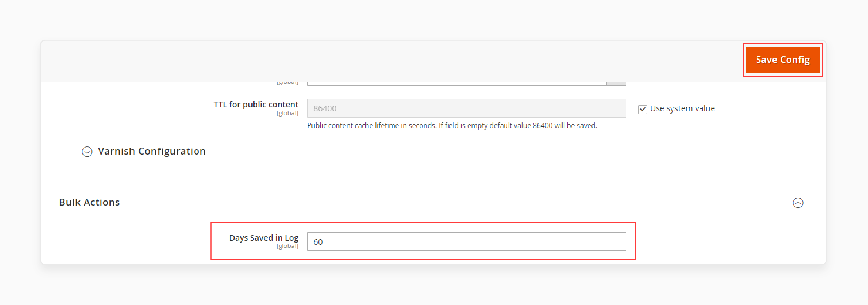Image resolution: width=868 pixels, height=305 pixels.
Task: Click the TTL for public content label
Action: point(256,105)
